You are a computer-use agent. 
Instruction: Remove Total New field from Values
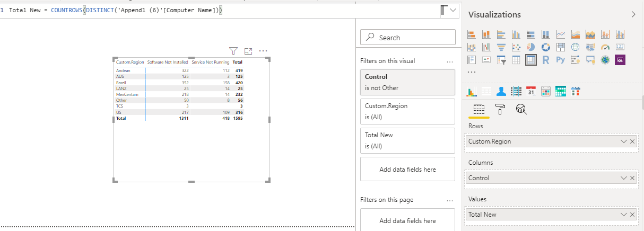point(632,215)
